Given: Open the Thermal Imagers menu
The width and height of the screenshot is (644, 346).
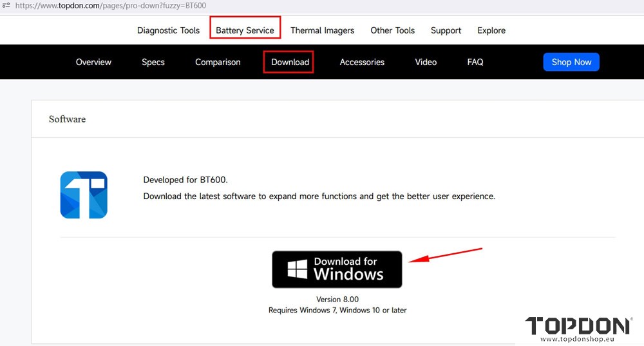Looking at the screenshot, I should 322,30.
